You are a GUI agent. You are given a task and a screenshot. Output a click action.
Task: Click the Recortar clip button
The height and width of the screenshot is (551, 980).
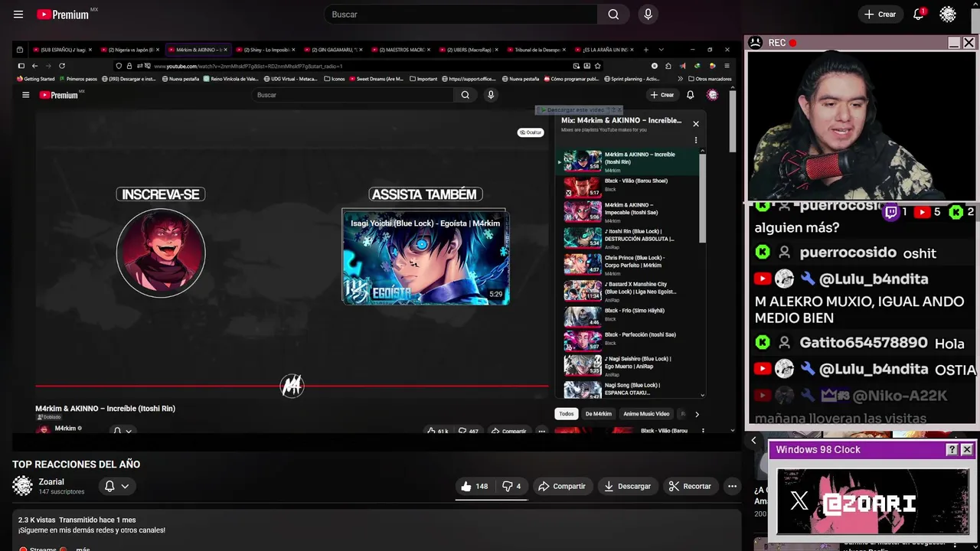click(689, 486)
